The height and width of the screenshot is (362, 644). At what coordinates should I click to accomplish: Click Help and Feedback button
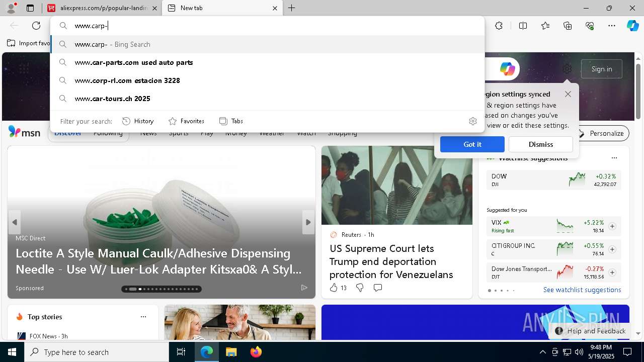click(590, 331)
